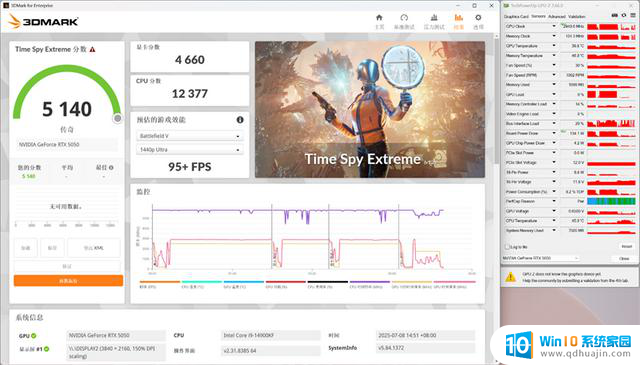This screenshot has width=640, height=365.
Task: Click the second small button left of XML export
Action: [52, 248]
